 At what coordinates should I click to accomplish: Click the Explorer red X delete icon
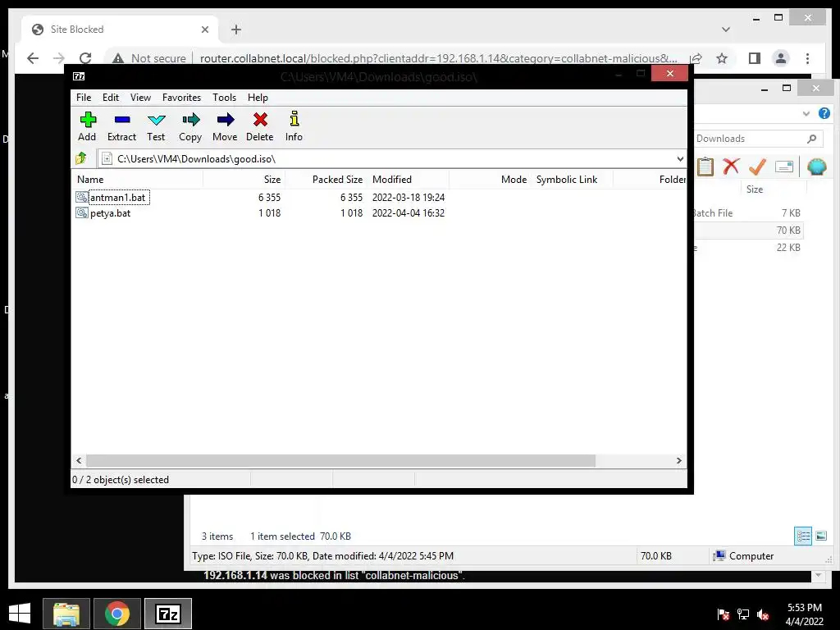point(731,167)
